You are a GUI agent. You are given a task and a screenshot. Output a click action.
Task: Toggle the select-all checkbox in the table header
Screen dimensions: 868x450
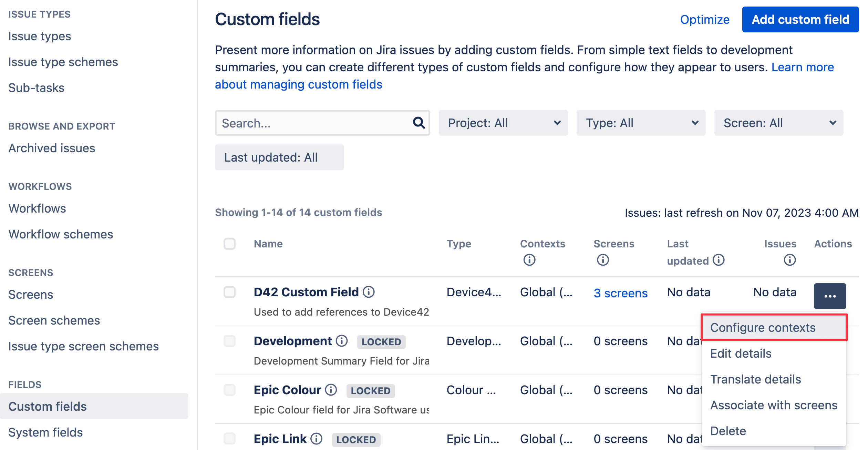[x=229, y=244]
